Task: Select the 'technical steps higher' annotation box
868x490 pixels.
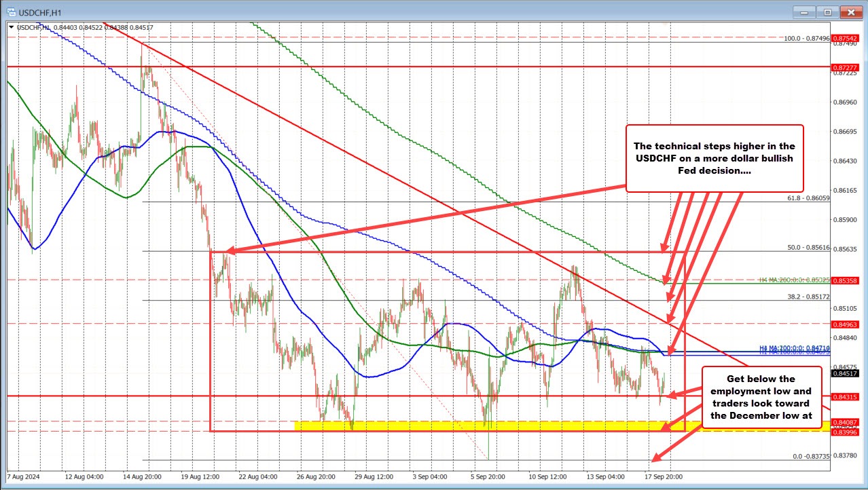Action: (x=714, y=157)
